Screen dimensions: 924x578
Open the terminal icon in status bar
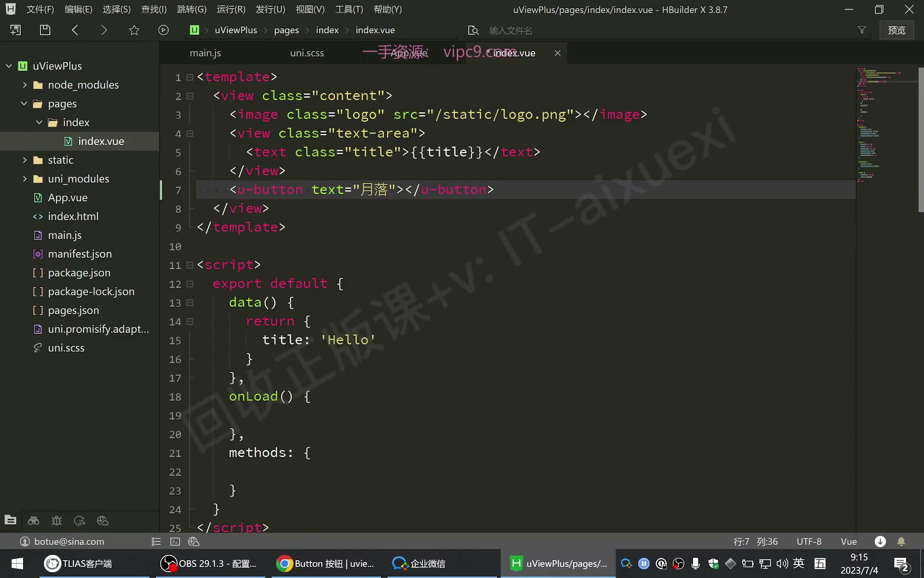[x=175, y=541]
